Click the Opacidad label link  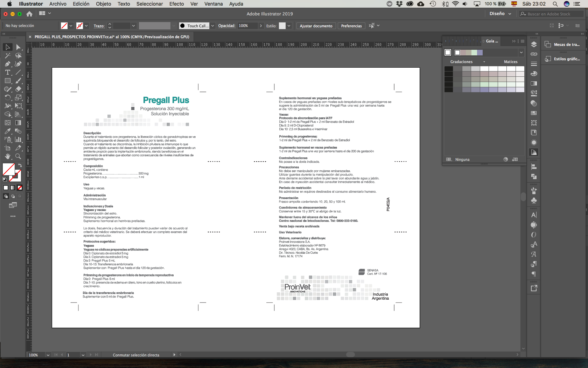pyautogui.click(x=227, y=26)
